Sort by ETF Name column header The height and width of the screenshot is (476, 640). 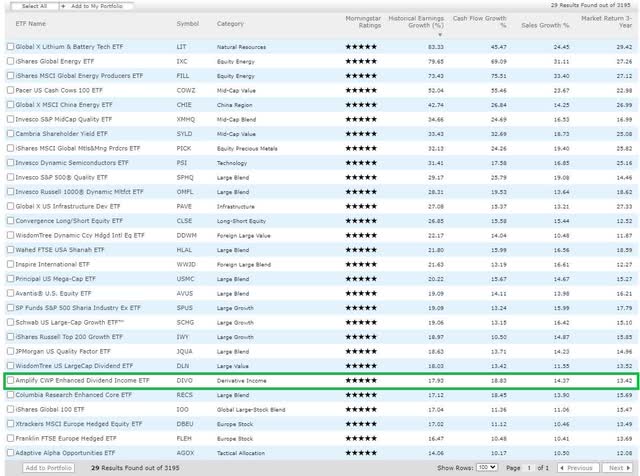click(31, 24)
